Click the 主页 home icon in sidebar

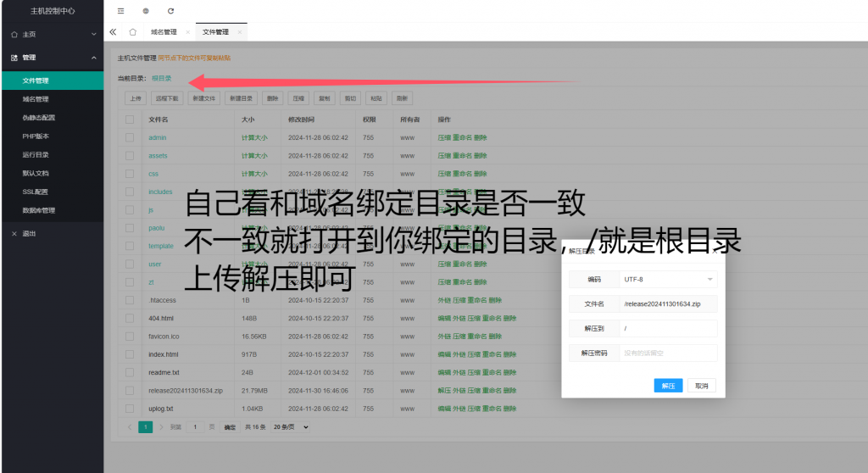point(14,35)
